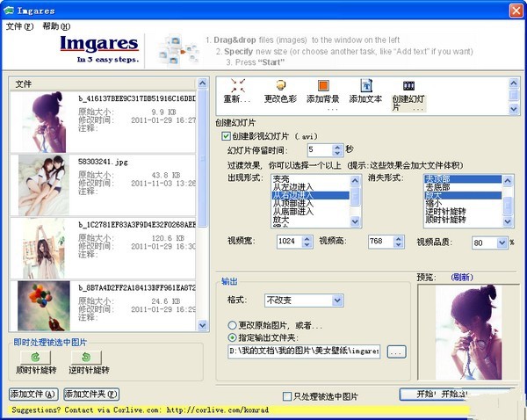
Task: Click the Add Files (添加文件) button
Action: 32,394
